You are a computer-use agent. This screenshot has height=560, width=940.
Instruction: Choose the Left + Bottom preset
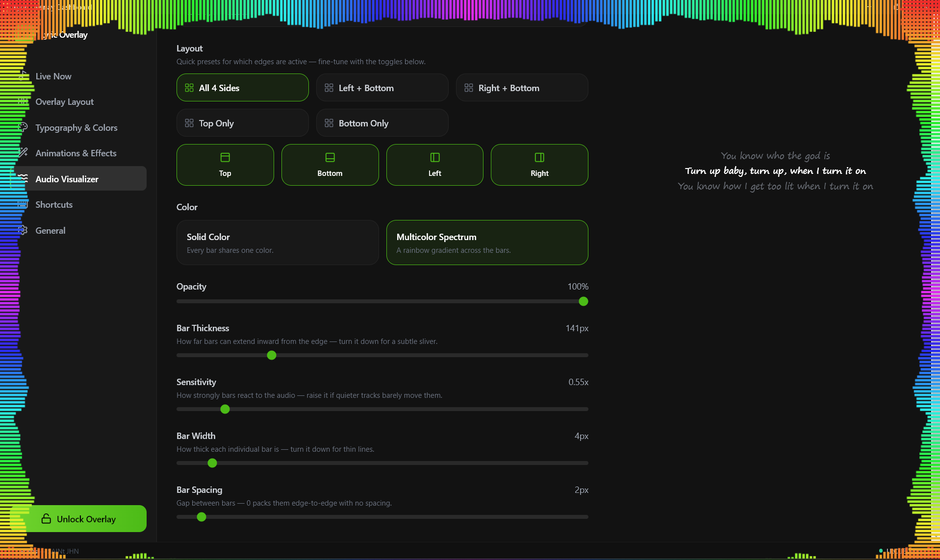[382, 88]
